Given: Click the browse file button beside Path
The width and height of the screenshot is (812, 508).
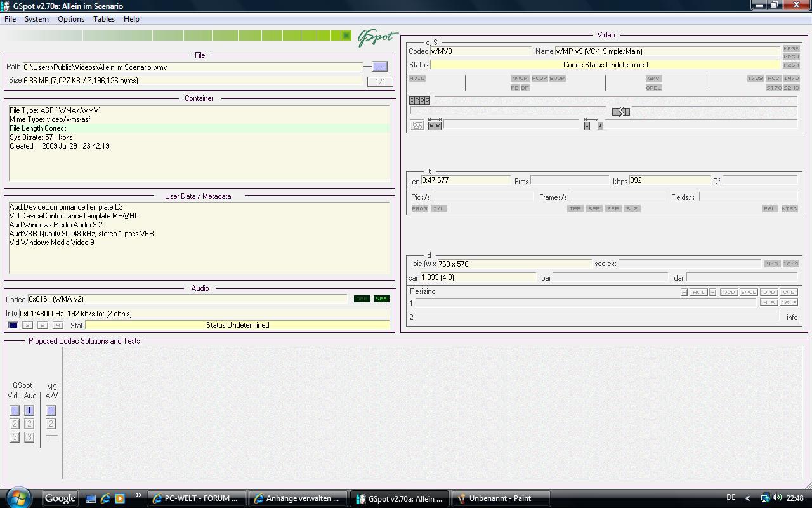Looking at the screenshot, I should pyautogui.click(x=379, y=67).
